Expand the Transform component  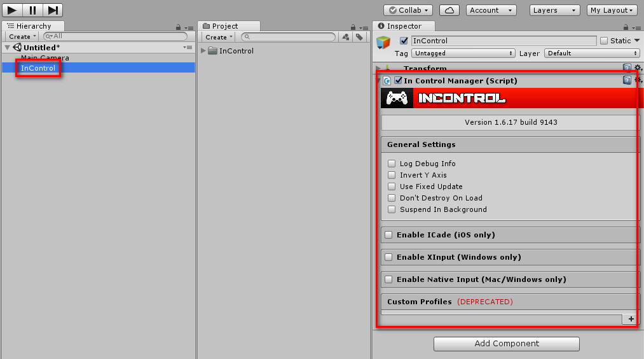pyautogui.click(x=378, y=68)
